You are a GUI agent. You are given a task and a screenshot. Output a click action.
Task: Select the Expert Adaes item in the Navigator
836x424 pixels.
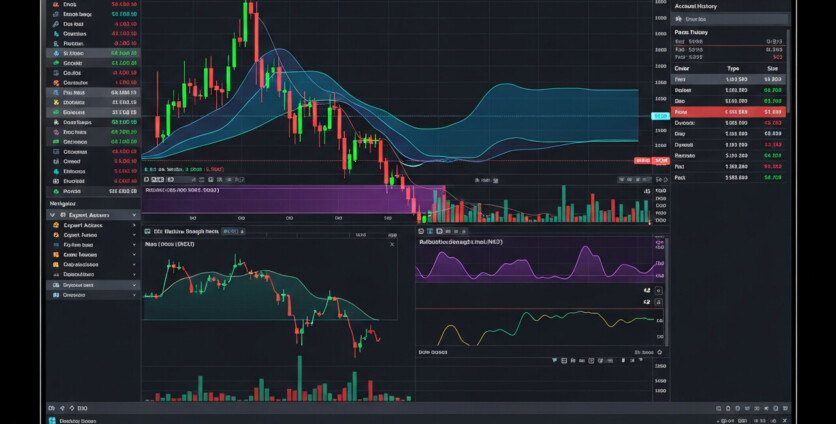83,225
